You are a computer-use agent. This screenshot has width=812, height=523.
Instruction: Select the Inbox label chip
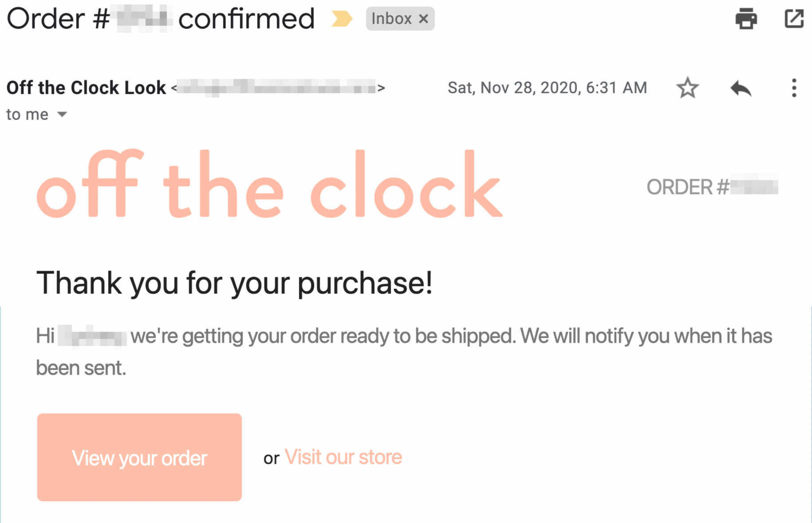[x=392, y=19]
